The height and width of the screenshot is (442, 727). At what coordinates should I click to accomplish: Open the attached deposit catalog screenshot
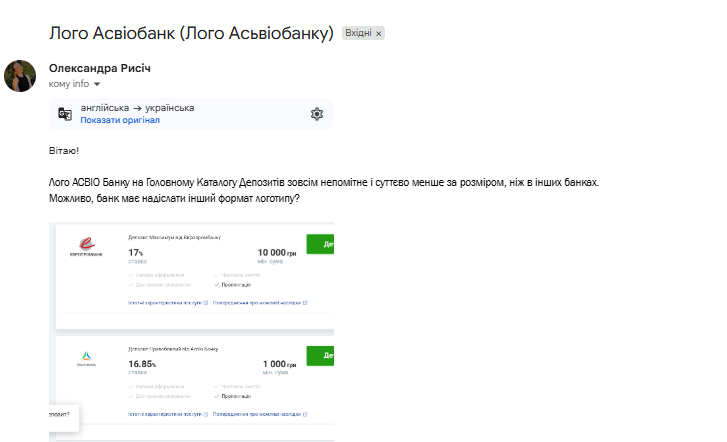191,332
